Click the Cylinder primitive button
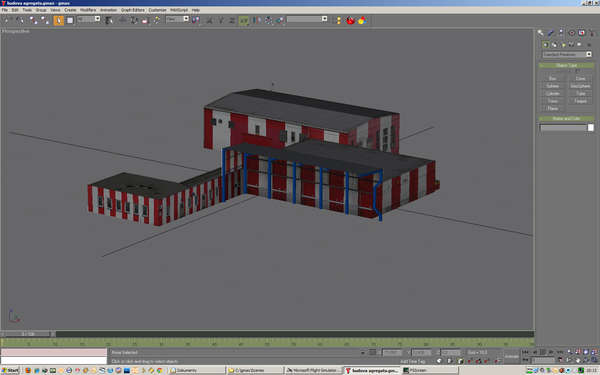 553,94
